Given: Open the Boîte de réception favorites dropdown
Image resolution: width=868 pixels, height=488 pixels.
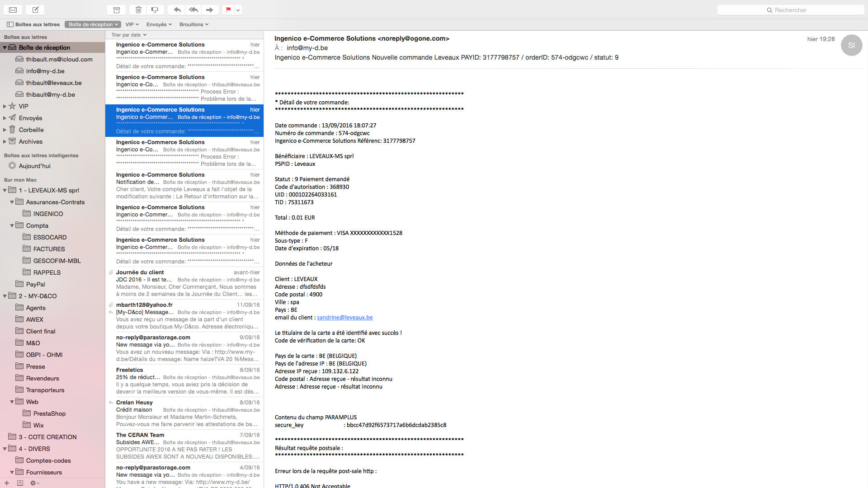Looking at the screenshot, I should click(93, 24).
